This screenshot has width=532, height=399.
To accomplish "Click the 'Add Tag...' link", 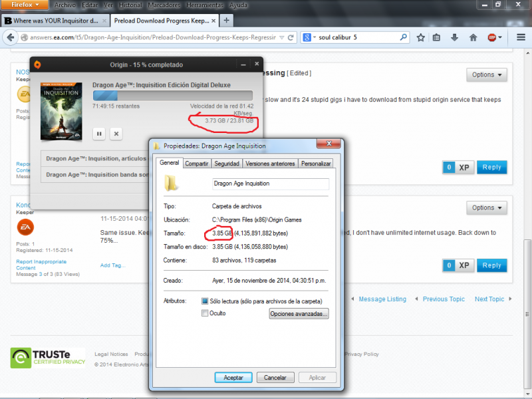I will (x=112, y=265).
